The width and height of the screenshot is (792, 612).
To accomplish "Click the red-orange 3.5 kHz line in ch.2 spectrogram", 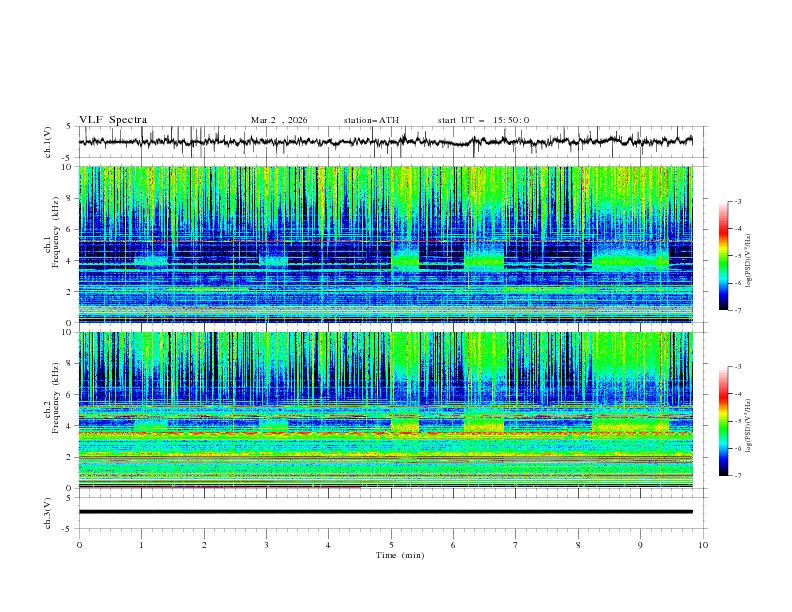I will click(386, 434).
